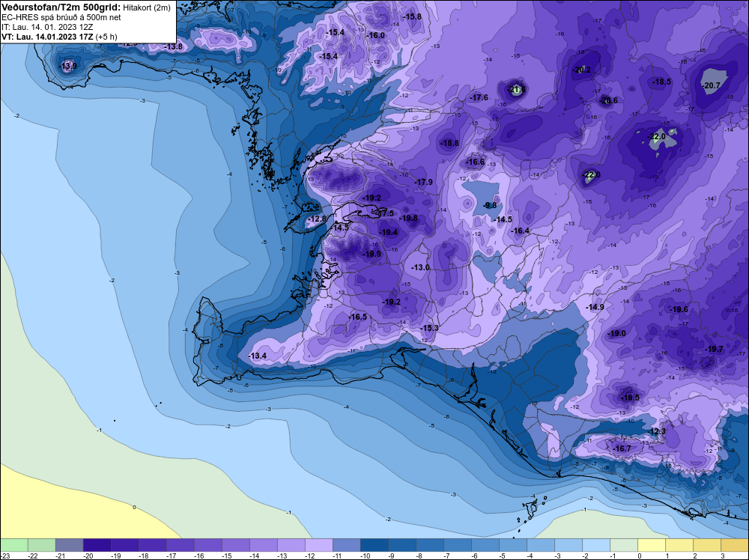
Task: Click the -20.7 temperature value
Action: (712, 85)
